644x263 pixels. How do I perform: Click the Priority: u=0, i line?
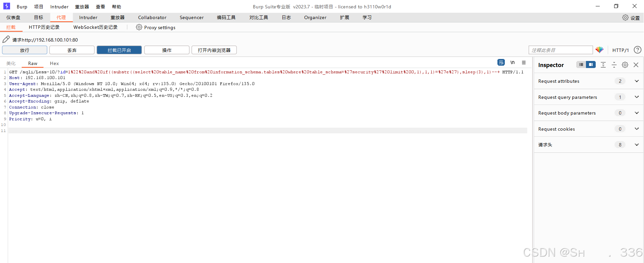(31, 119)
